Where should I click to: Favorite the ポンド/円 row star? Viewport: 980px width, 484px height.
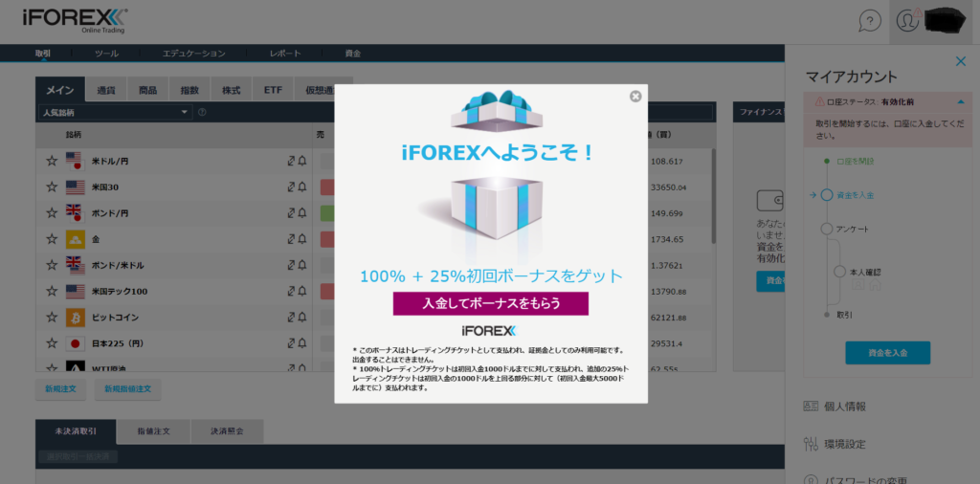coord(52,213)
